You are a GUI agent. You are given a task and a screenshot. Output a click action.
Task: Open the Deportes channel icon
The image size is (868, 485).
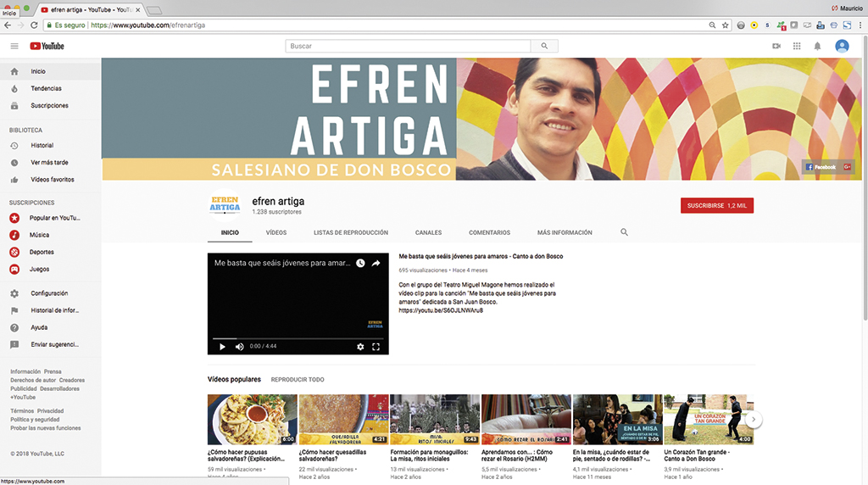pyautogui.click(x=14, y=253)
